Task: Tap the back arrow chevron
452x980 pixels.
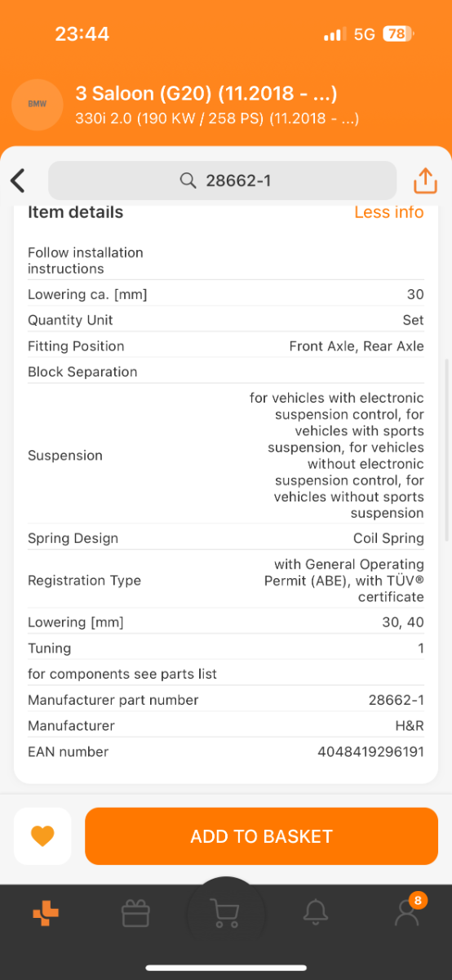Action: point(18,180)
